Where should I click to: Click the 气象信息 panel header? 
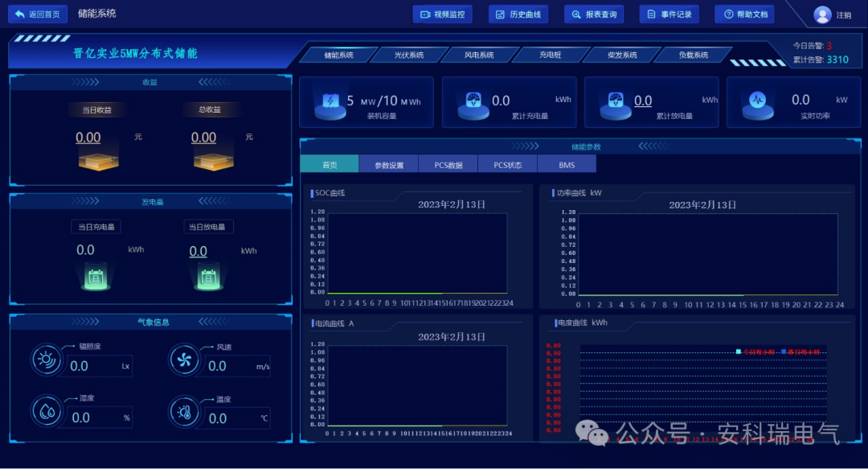(150, 322)
